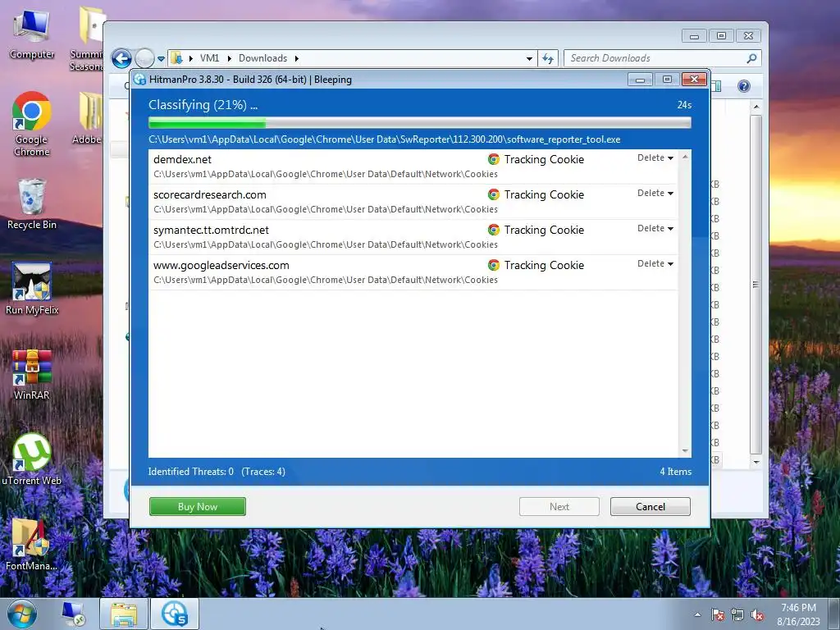Open the Recycle Bin desktop icon
The height and width of the screenshot is (630, 840).
tap(32, 204)
